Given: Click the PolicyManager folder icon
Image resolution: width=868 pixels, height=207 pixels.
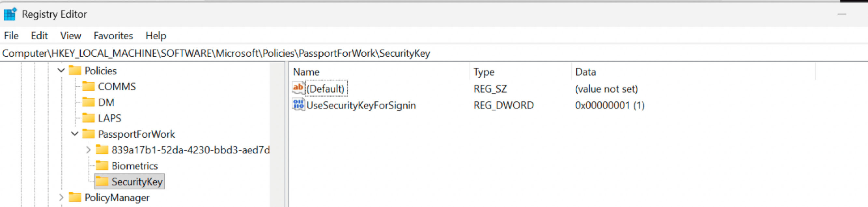Looking at the screenshot, I should pyautogui.click(x=75, y=197).
